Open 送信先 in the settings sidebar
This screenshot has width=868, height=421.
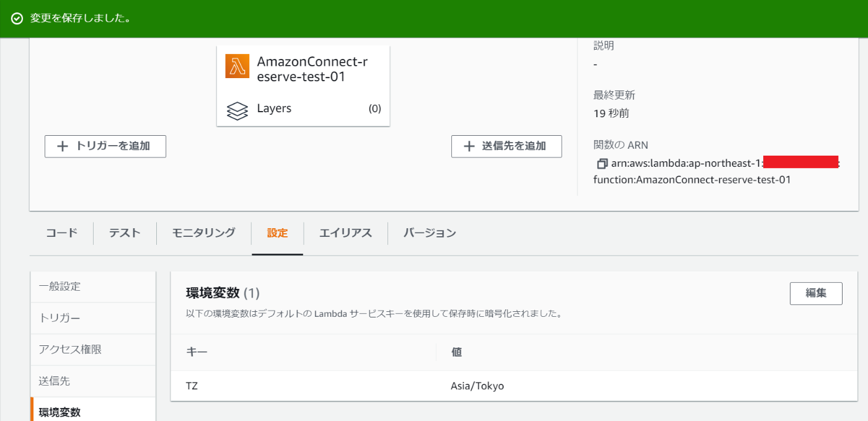click(x=93, y=381)
